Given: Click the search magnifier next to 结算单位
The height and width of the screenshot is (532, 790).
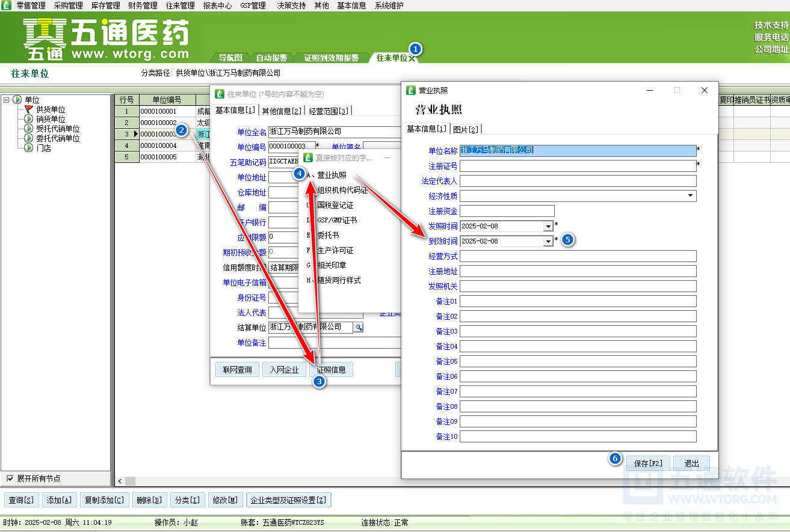Looking at the screenshot, I should coord(358,327).
